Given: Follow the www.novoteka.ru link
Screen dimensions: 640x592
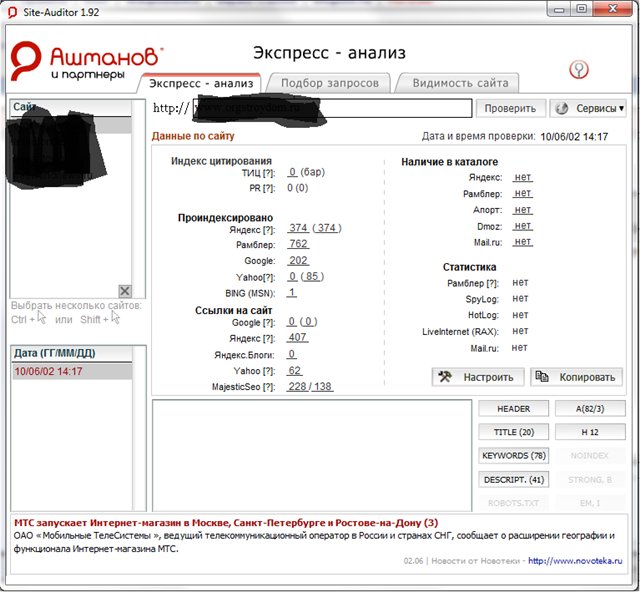Looking at the screenshot, I should (x=579, y=561).
